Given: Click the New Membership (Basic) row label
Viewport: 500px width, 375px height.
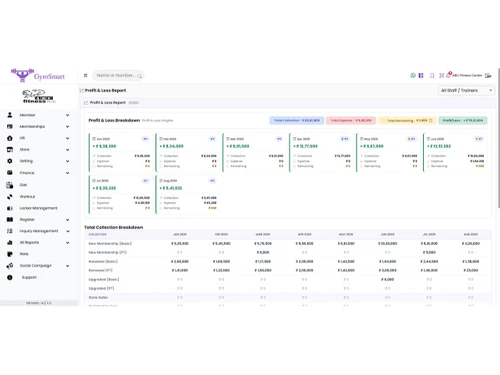Looking at the screenshot, I should click(110, 244).
